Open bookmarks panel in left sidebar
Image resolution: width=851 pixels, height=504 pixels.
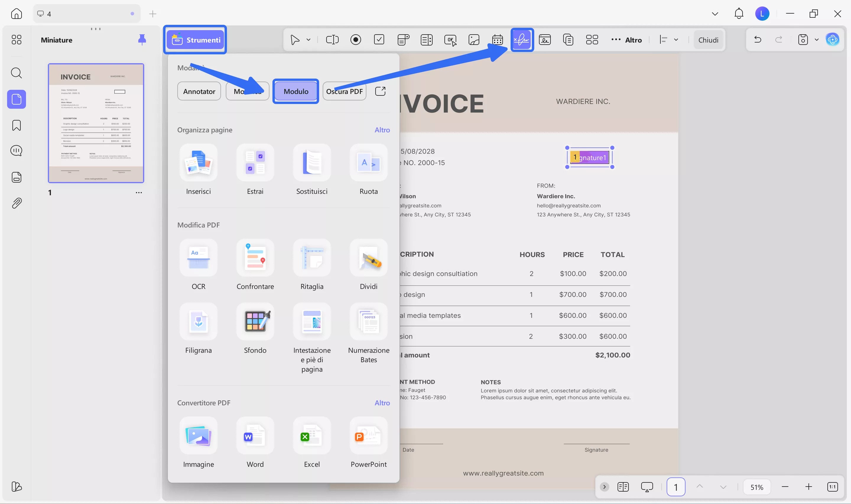(16, 125)
